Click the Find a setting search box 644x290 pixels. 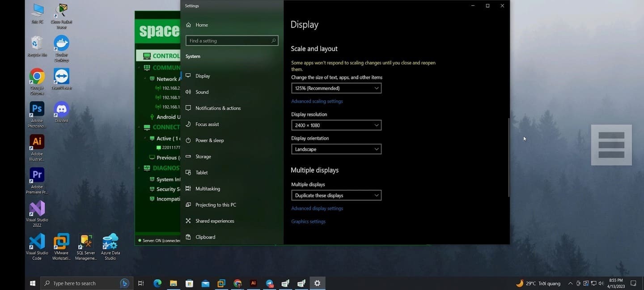pos(232,41)
